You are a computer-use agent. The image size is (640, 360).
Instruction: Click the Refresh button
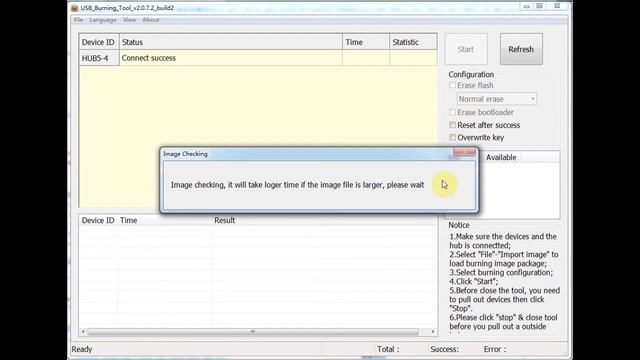(x=521, y=49)
